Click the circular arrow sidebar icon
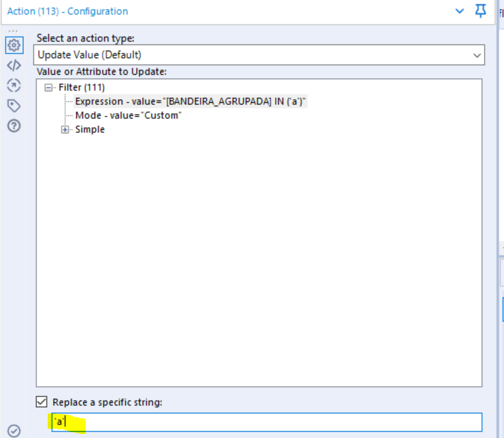 (14, 85)
